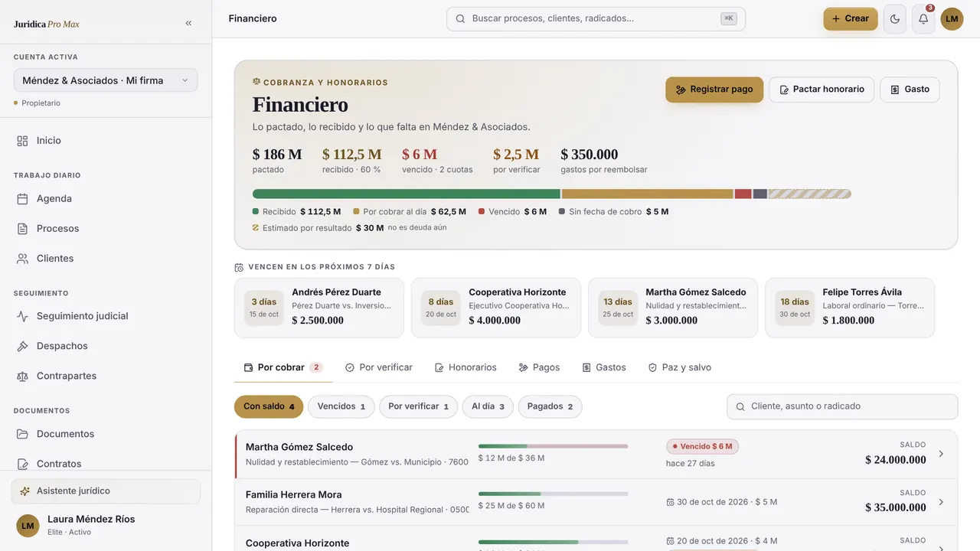Click the Procesos document icon
Screen dimensions: 980x551
click(23, 229)
